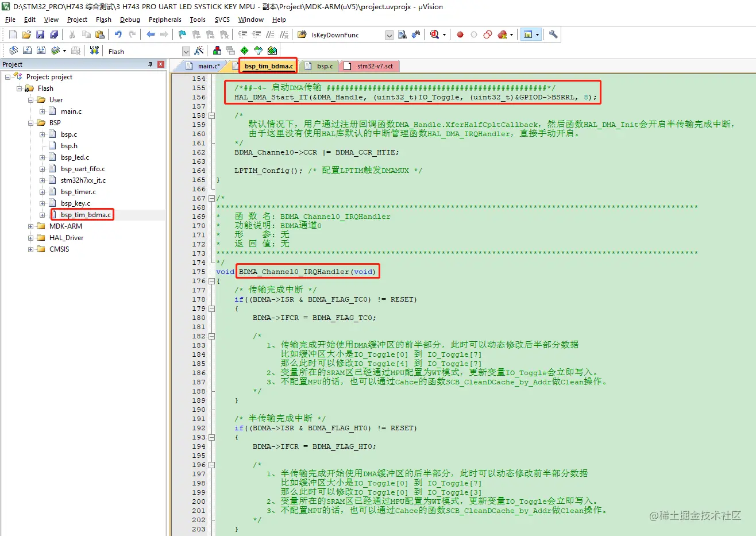
Task: Start a debug session with the magnifier icon
Action: coord(435,34)
